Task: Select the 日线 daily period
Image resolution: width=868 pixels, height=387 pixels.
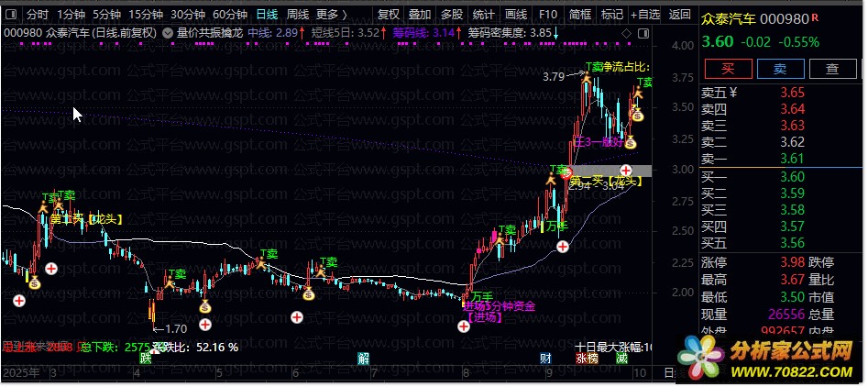Action: tap(268, 15)
